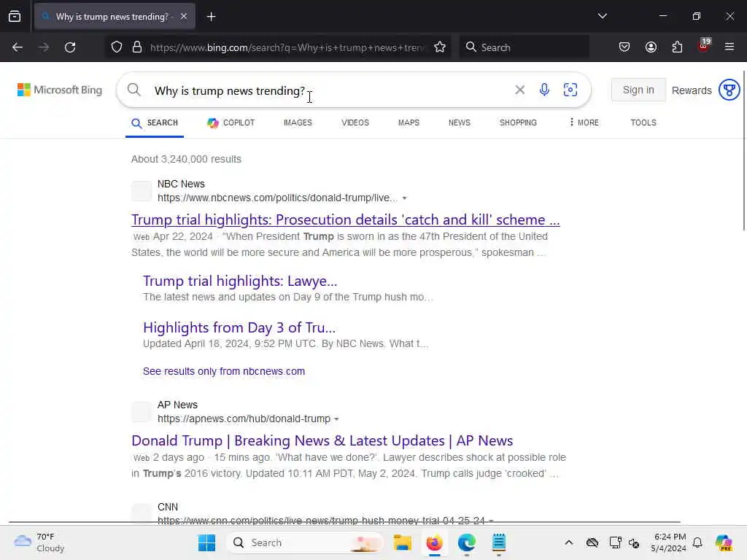Click inside the Bing search query field
The image size is (747, 560).
pyautogui.click(x=329, y=90)
